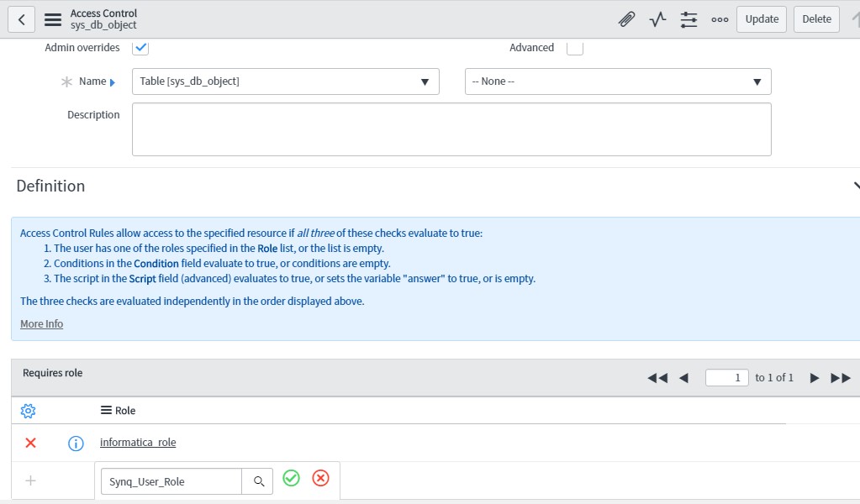This screenshot has height=504, width=860.
Task: Click the Update button
Action: point(761,18)
